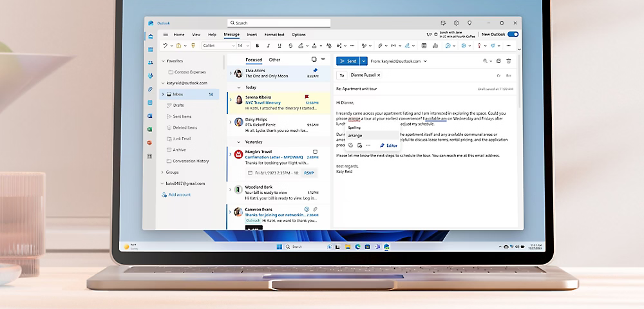Show the Cc field

[x=498, y=75]
